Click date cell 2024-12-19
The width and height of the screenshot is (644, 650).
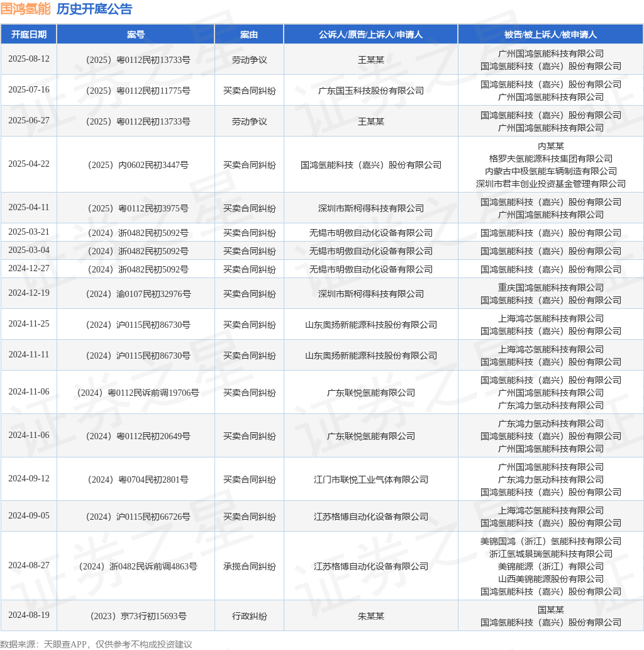pos(28,293)
